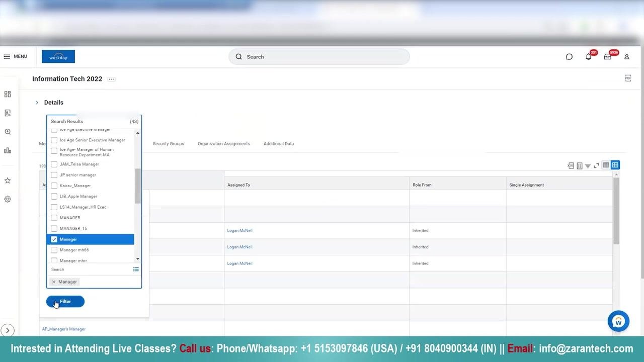This screenshot has height=362, width=644.
Task: Open the hamburger MENU icon
Action: (x=7, y=56)
